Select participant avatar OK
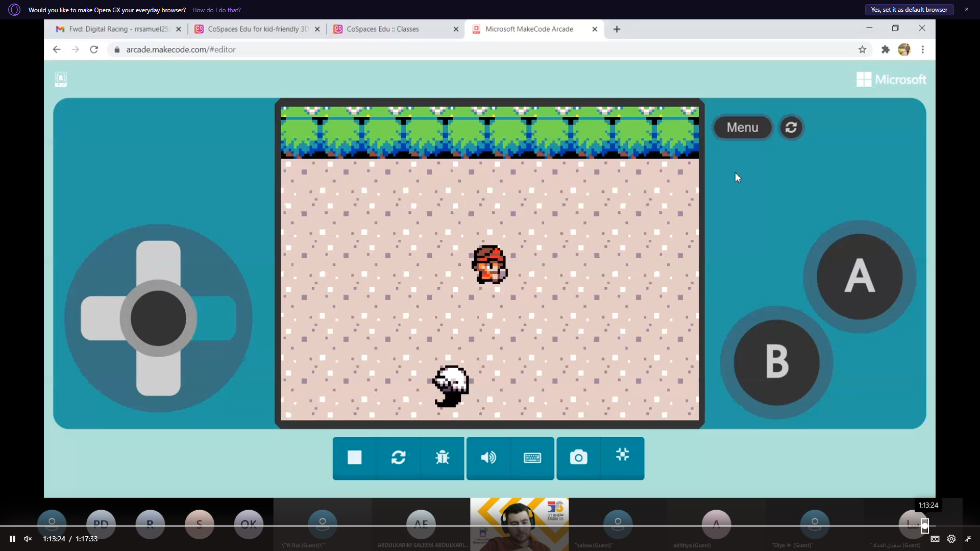The width and height of the screenshot is (980, 551). coord(249,524)
